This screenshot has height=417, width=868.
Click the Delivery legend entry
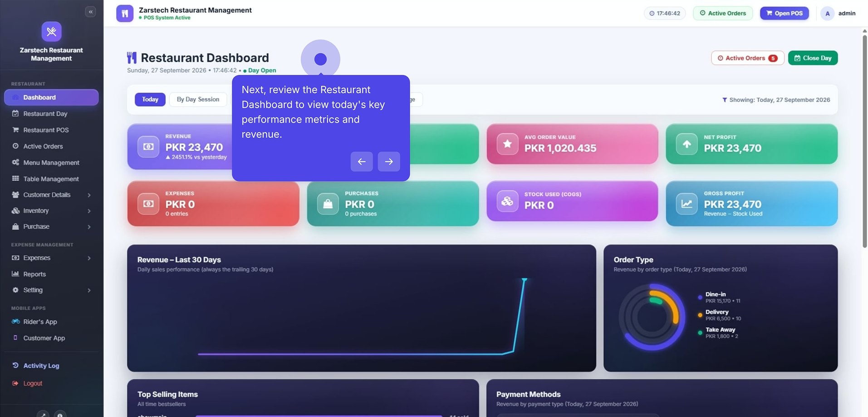tap(720, 315)
